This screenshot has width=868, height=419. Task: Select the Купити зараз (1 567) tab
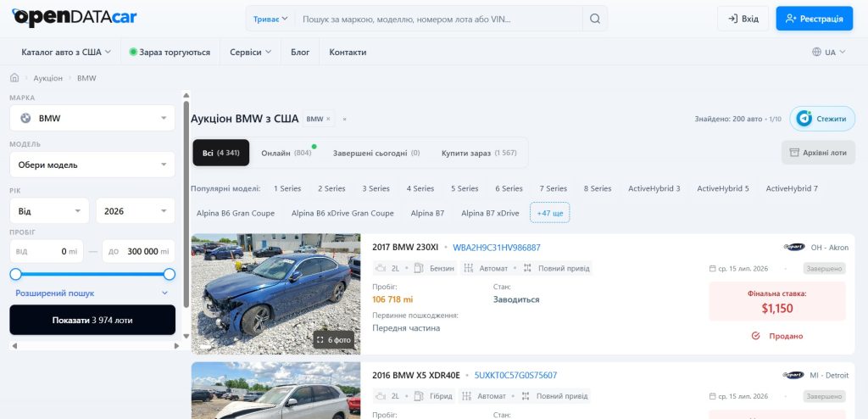point(479,153)
